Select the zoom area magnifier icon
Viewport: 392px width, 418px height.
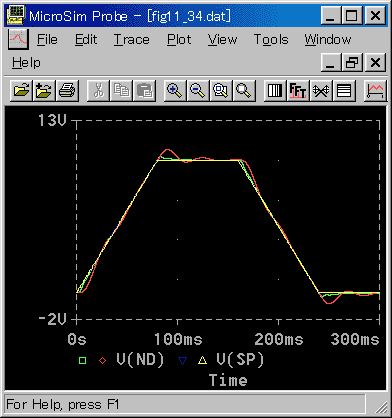221,90
